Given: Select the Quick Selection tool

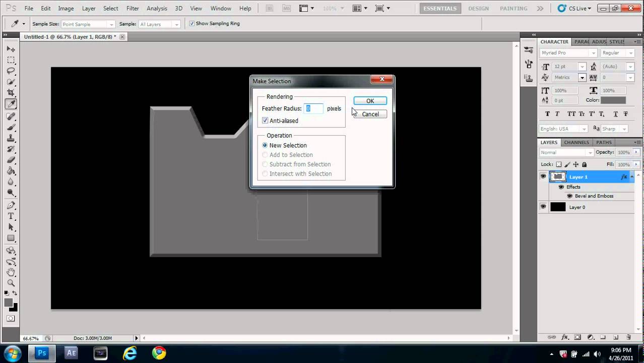Looking at the screenshot, I should [11, 82].
